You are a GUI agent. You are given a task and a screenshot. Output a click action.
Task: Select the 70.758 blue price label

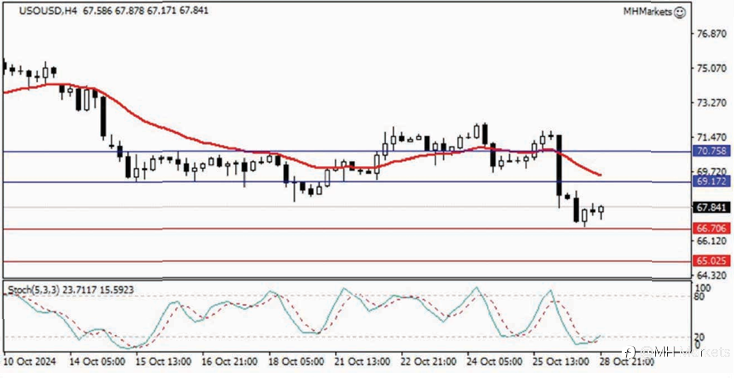pos(712,151)
